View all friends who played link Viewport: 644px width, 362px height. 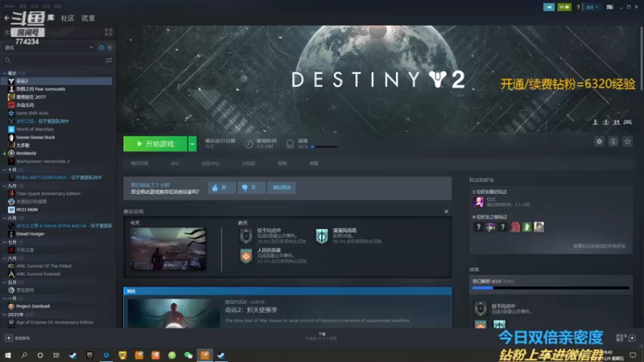point(599,246)
